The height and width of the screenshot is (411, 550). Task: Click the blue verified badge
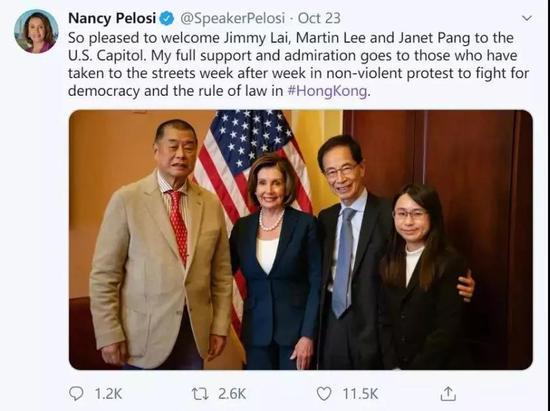pos(167,18)
